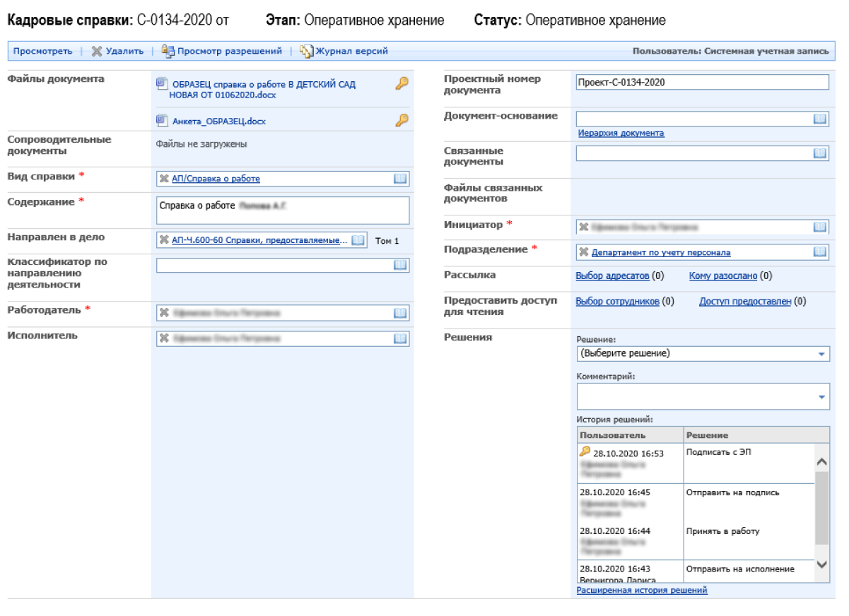Click key icon beside ОБРАЗЕЦ справка file
Viewport: 849px width, 616px height.
[x=402, y=84]
